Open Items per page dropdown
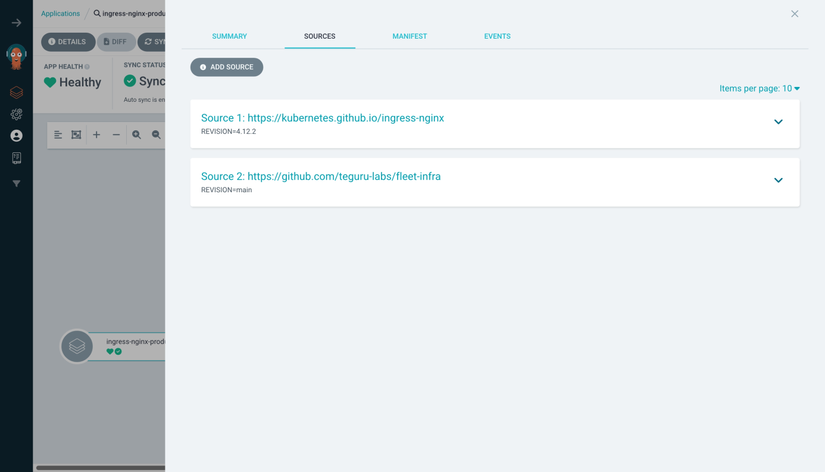Screen dimensions: 825x472 759,88
